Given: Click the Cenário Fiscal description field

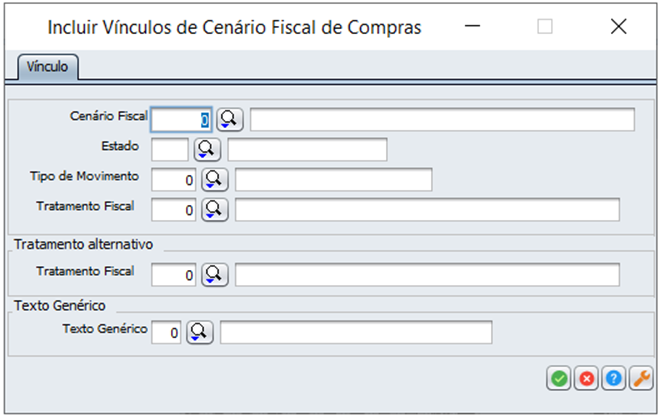Looking at the screenshot, I should pyautogui.click(x=442, y=120).
